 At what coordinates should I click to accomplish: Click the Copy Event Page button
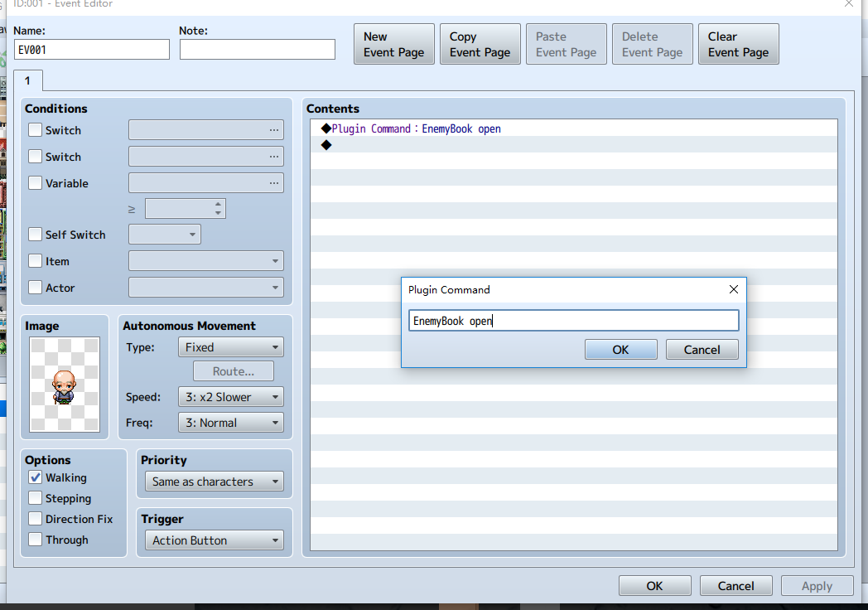[x=480, y=44]
